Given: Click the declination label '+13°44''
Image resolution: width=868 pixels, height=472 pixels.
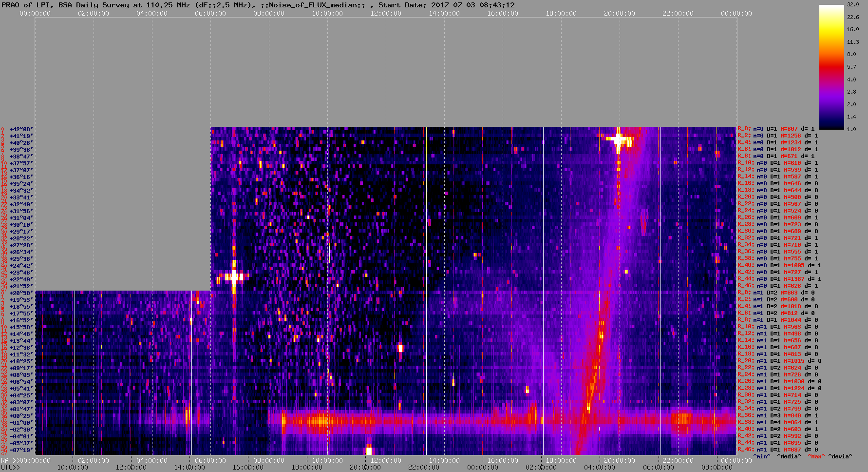Looking at the screenshot, I should 21,341.
